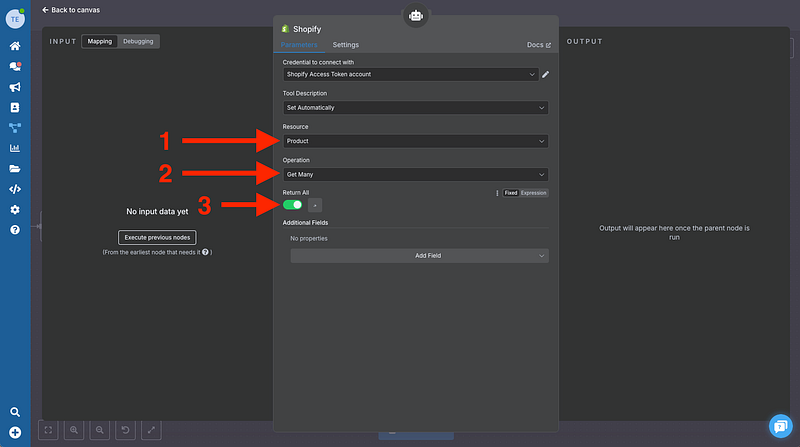Click the robot AI agent node icon
The height and width of the screenshot is (447, 800).
(x=415, y=15)
